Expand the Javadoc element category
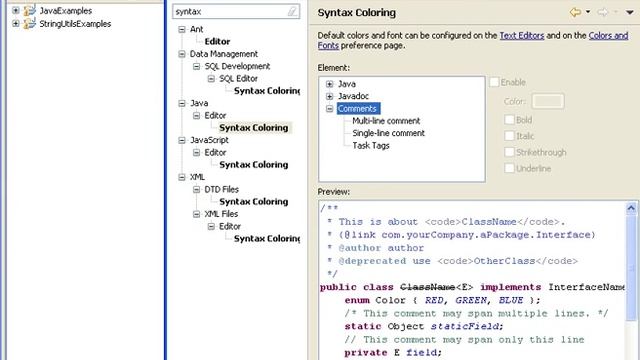Image resolution: width=640 pixels, height=360 pixels. point(329,96)
